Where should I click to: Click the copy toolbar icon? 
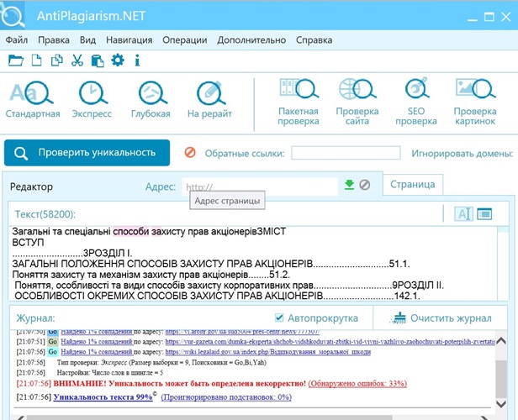click(x=56, y=60)
